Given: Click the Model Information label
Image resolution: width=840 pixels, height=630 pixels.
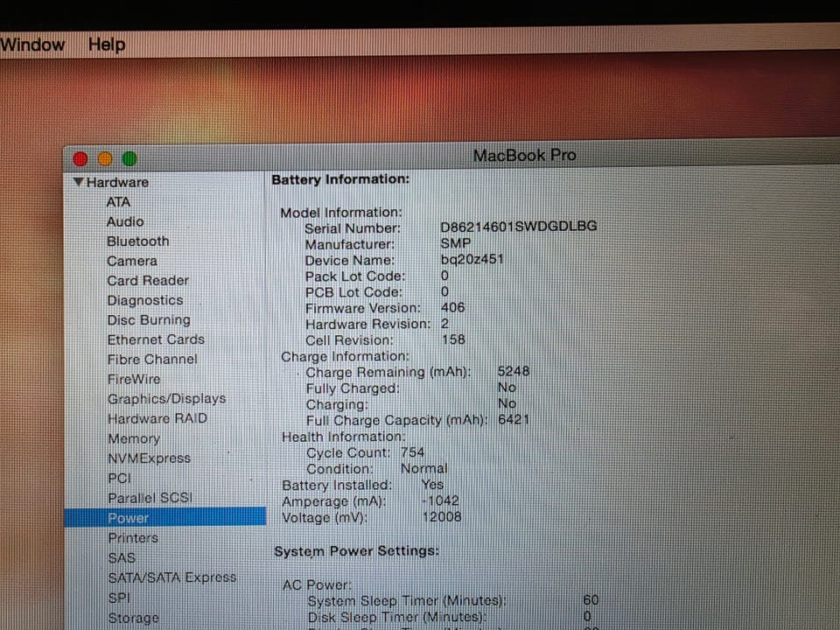Looking at the screenshot, I should (x=340, y=213).
